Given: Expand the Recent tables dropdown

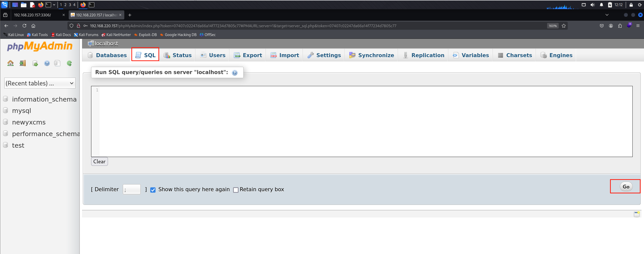Looking at the screenshot, I should point(40,83).
